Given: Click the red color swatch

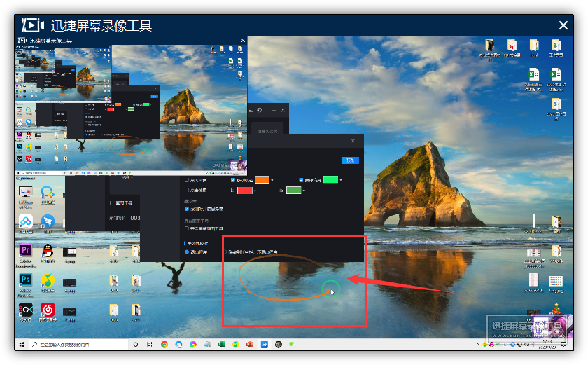Looking at the screenshot, I should pos(244,190).
